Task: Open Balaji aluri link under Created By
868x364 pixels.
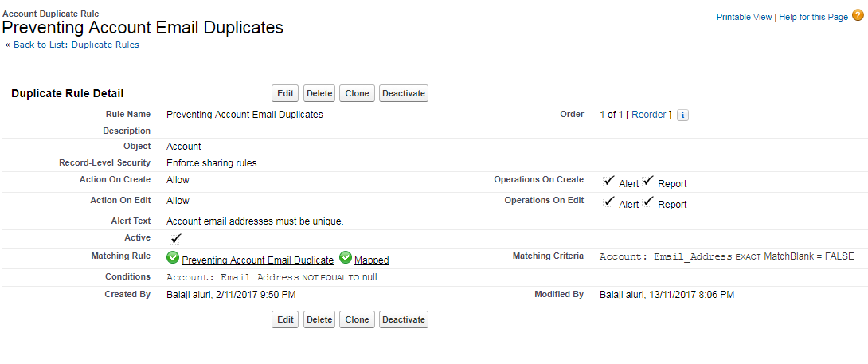Action: [189, 295]
